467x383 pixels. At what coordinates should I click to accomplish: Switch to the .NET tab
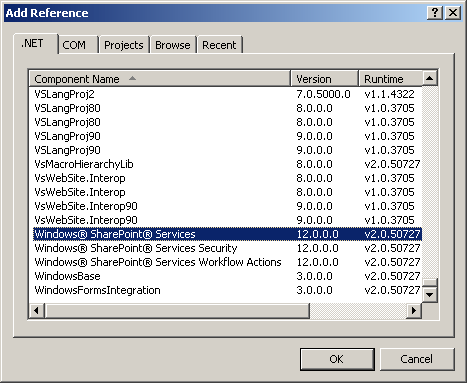pyautogui.click(x=36, y=44)
